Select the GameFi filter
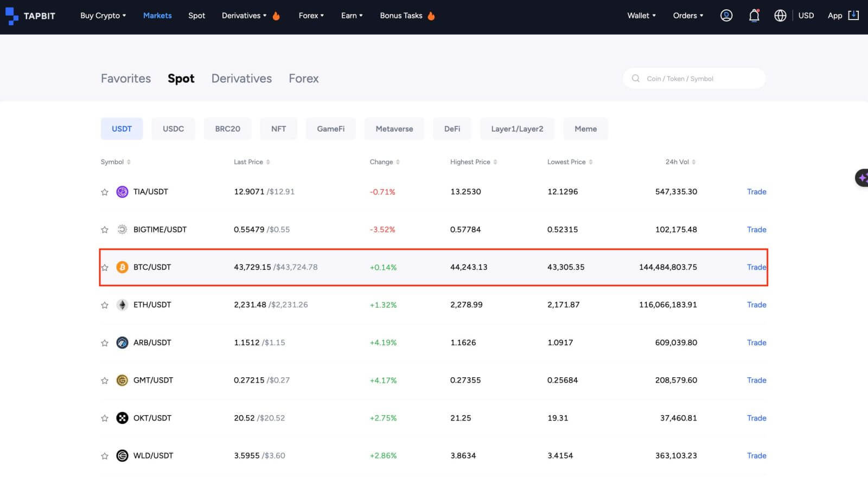Viewport: 868px width, 478px height. click(x=331, y=129)
